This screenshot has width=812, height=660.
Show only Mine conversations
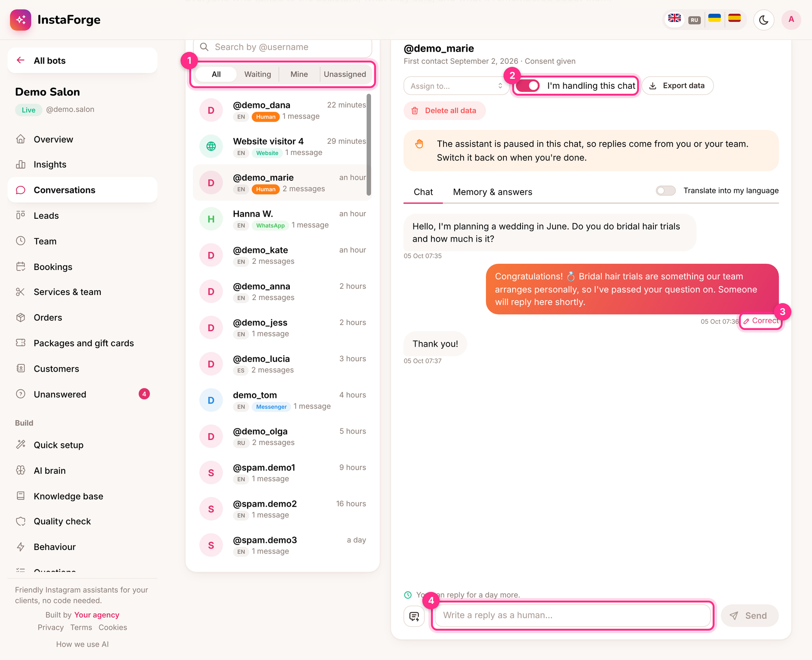[x=299, y=74]
